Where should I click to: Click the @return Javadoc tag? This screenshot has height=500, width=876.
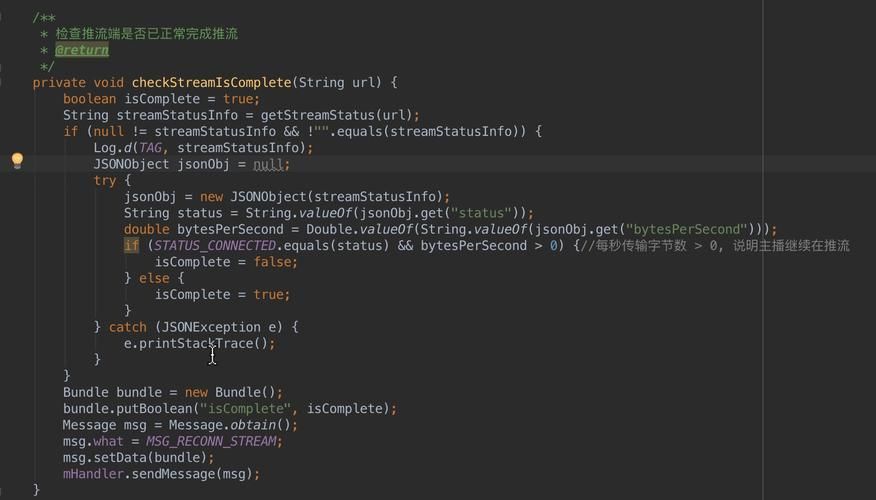(81, 50)
